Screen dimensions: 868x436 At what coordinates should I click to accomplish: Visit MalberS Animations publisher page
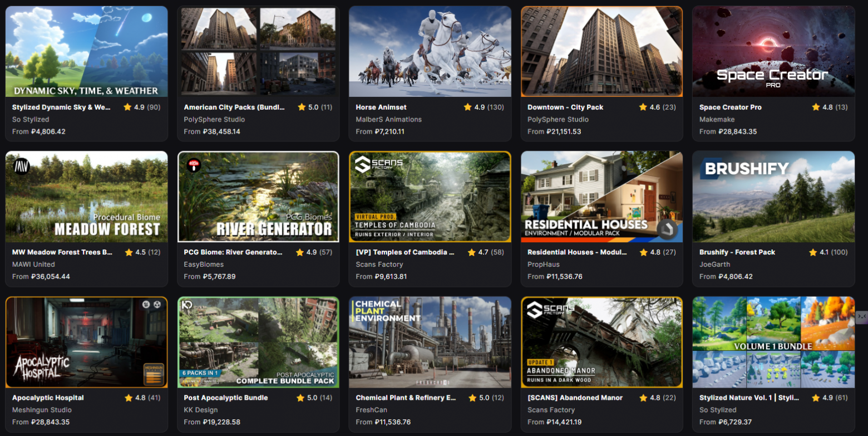point(387,119)
